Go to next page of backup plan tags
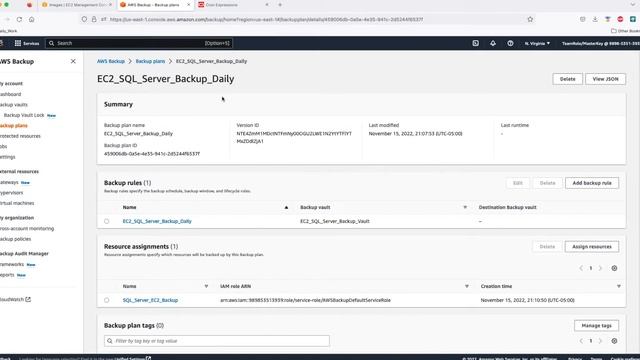The height and width of the screenshot is (360, 640). click(600, 341)
